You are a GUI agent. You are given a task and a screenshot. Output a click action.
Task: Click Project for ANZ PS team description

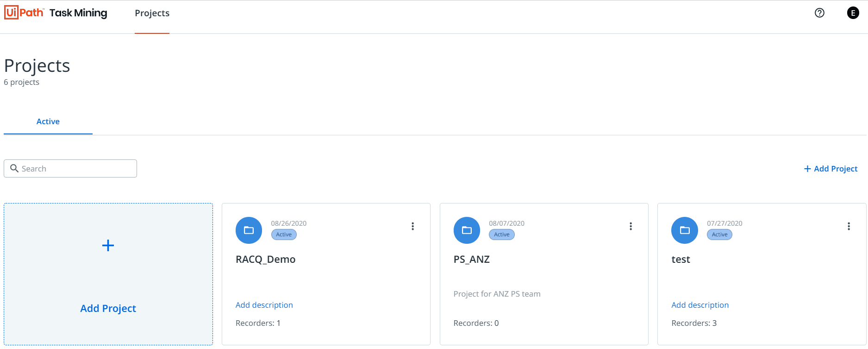(497, 294)
